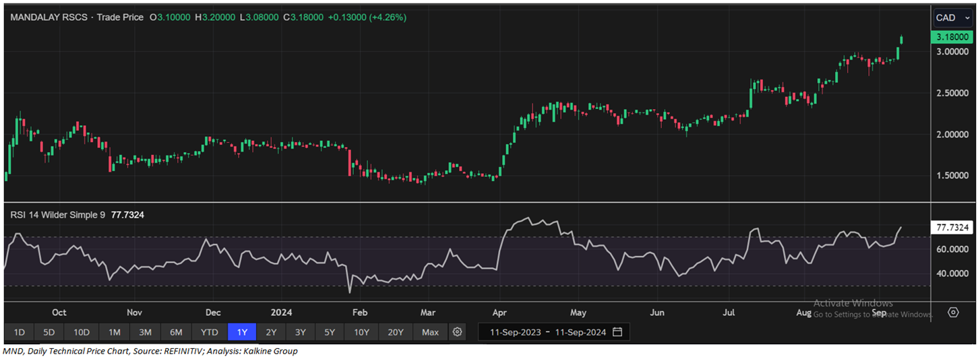Select YTD range
This screenshot has width=980, height=361.
tap(210, 332)
